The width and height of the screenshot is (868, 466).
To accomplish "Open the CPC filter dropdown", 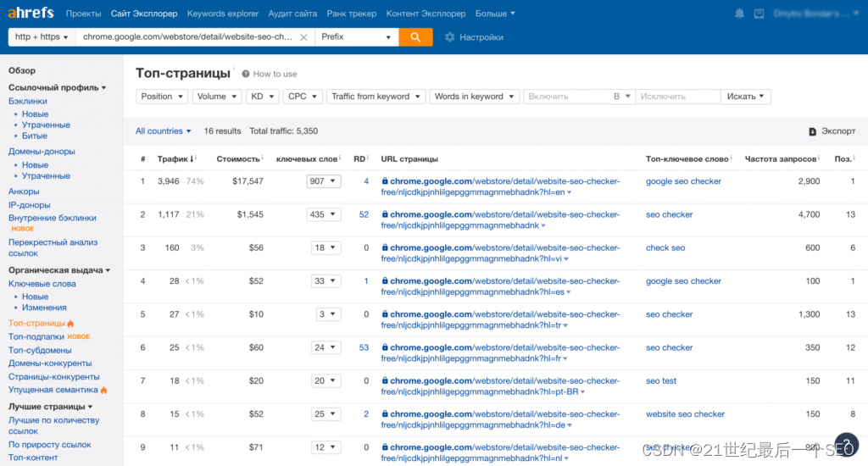I will 303,97.
